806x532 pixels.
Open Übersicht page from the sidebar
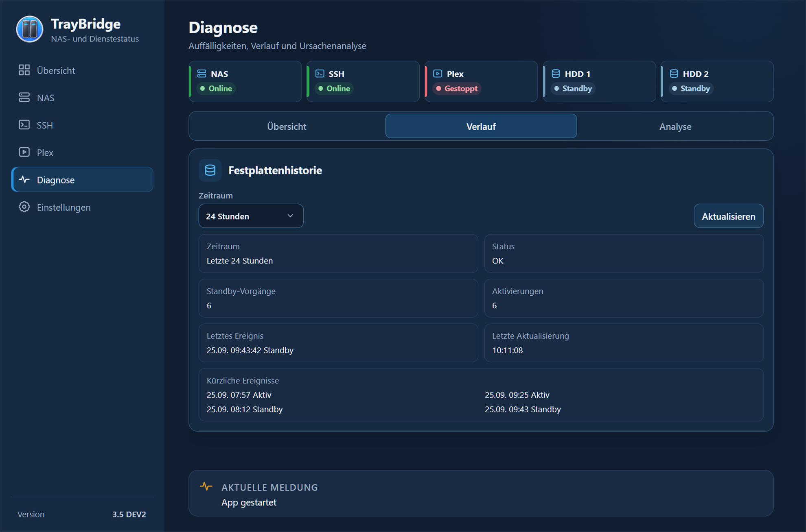coord(82,70)
